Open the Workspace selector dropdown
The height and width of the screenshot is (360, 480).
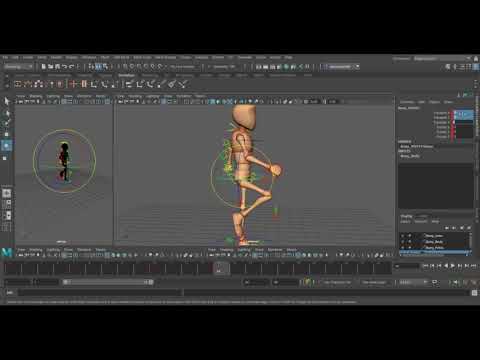pos(442,58)
